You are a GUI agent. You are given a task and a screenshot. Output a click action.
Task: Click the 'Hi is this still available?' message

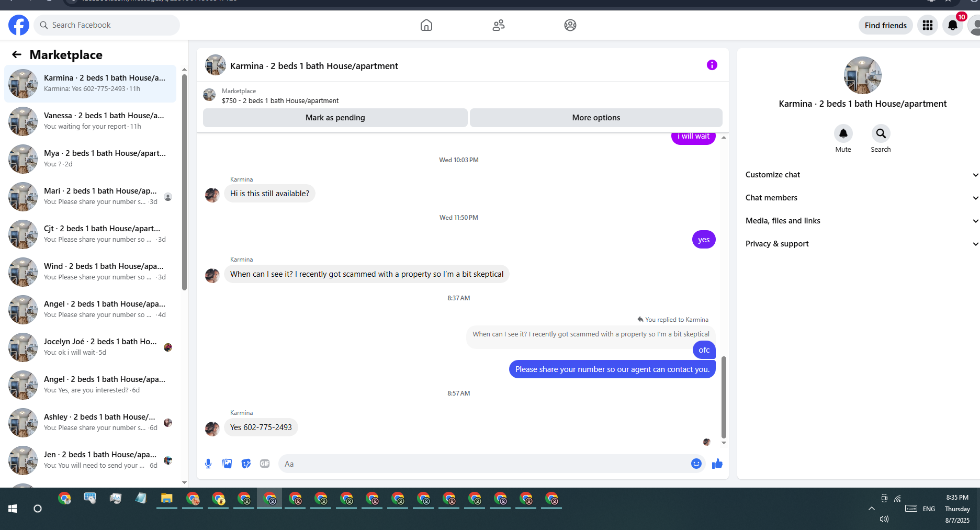(x=269, y=194)
